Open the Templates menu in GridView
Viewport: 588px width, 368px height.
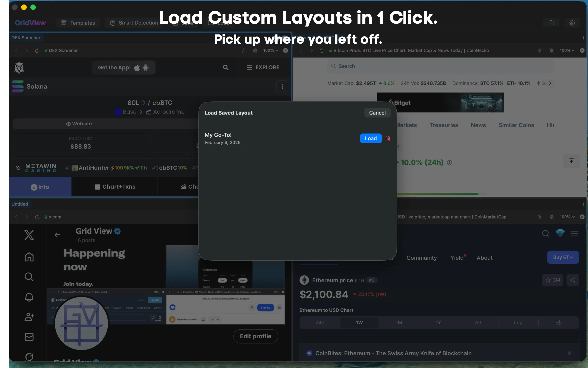point(78,23)
